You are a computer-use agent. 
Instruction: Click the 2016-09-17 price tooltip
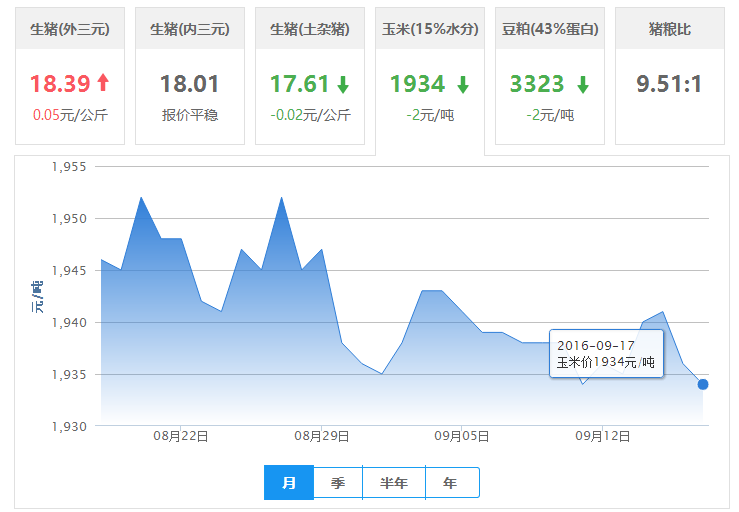607,354
